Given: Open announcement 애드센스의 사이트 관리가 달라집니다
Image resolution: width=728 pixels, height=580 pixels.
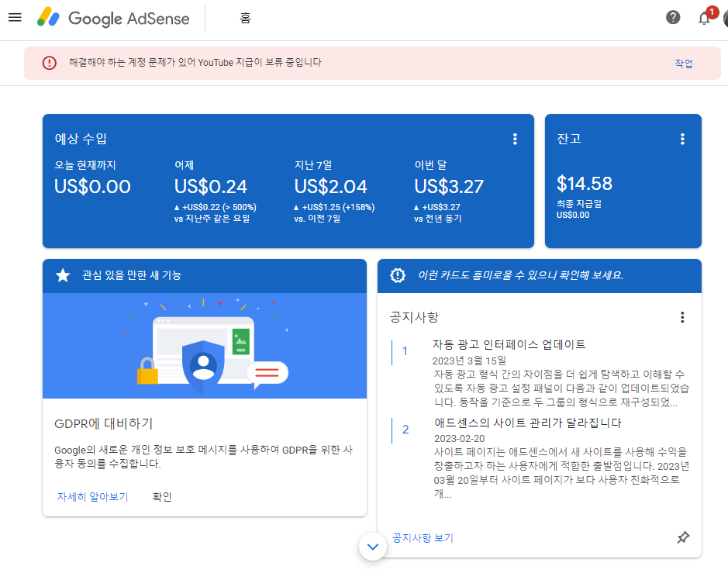Looking at the screenshot, I should click(527, 423).
